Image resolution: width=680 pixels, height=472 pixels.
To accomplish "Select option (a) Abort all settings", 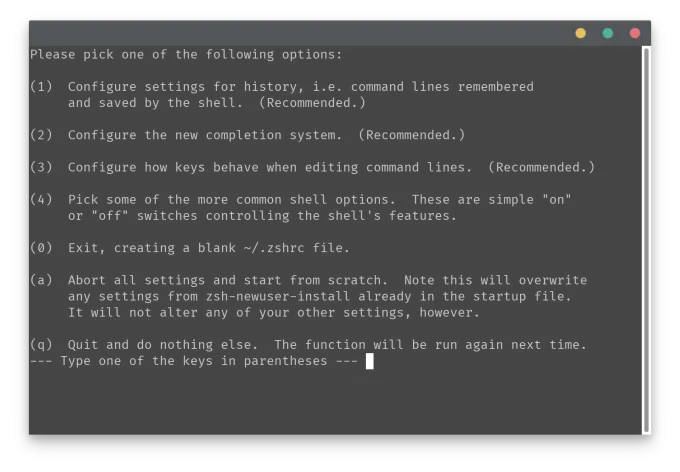I will [308, 296].
